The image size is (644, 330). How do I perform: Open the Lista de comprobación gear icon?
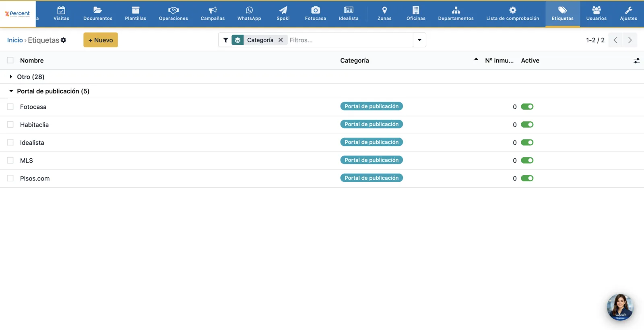[x=513, y=10]
